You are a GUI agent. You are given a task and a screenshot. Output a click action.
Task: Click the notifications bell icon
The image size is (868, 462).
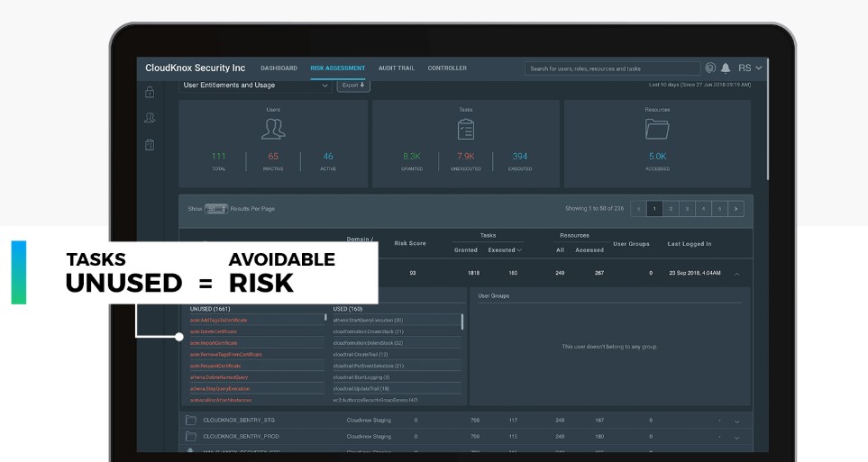click(726, 68)
